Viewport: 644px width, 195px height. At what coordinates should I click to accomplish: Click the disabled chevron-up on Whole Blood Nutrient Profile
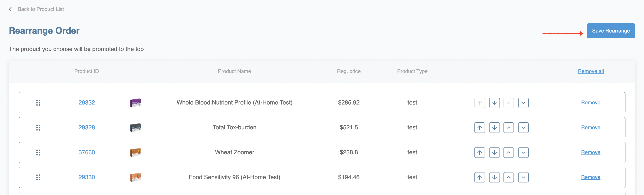(x=508, y=103)
